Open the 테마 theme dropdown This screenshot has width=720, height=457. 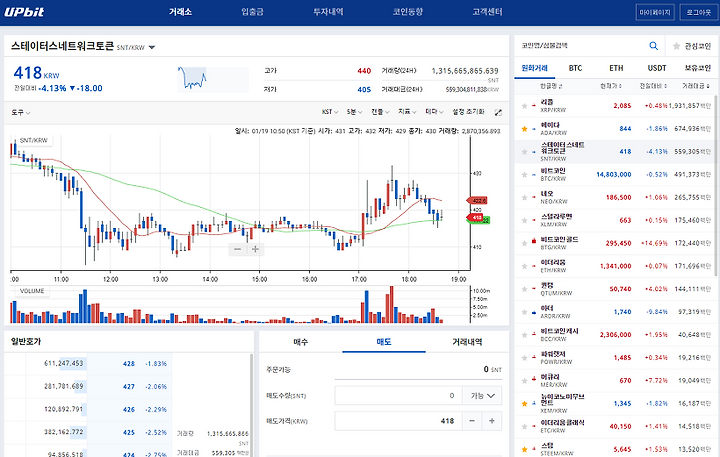coord(434,112)
